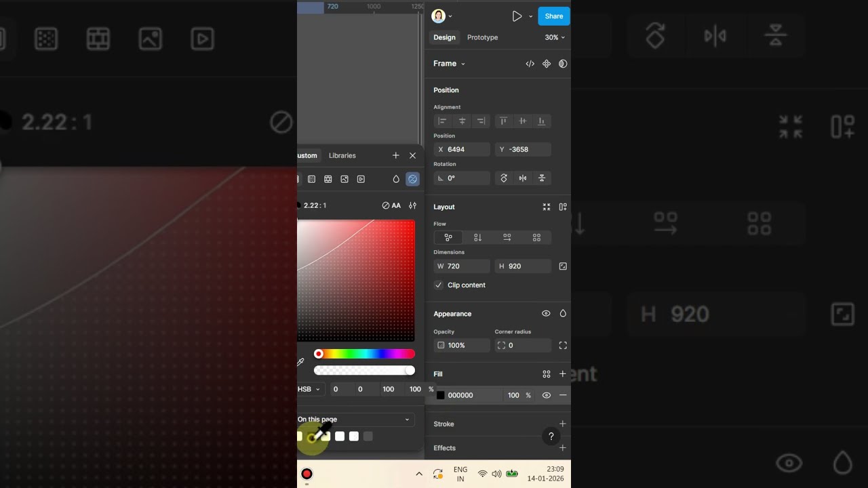
Task: Hide the 000000 fill with the eye icon
Action: pos(547,395)
